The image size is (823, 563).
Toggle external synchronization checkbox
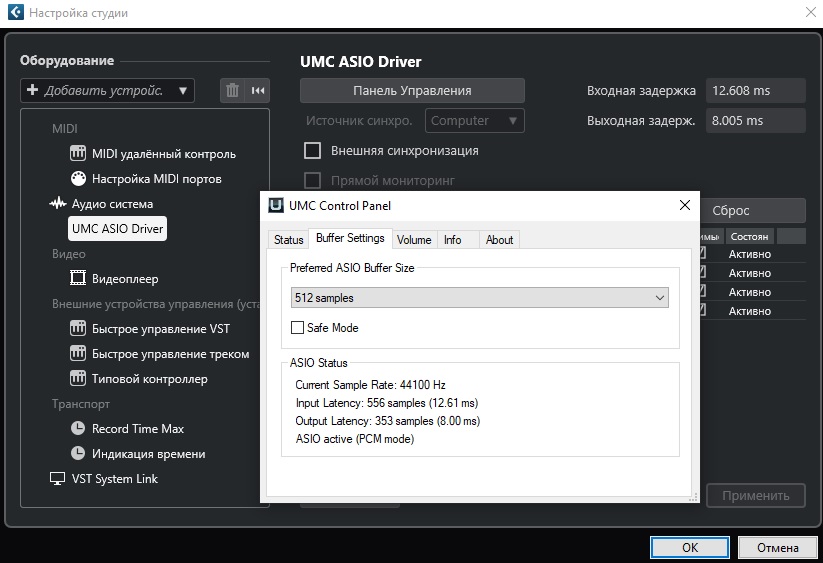tap(312, 151)
